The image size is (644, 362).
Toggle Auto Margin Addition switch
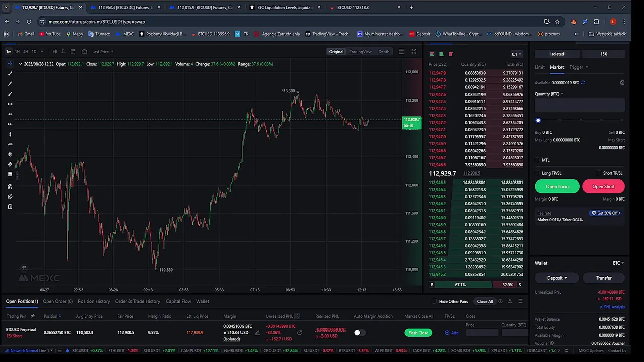pyautogui.click(x=359, y=333)
